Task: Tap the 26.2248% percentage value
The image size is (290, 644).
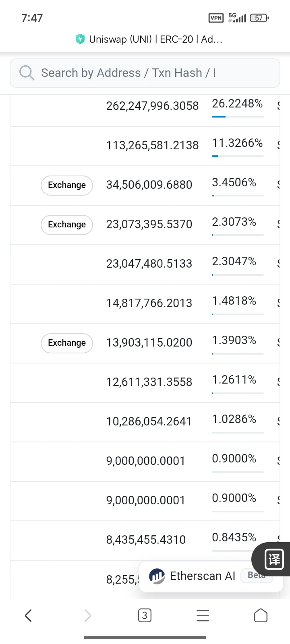Action: click(x=237, y=103)
